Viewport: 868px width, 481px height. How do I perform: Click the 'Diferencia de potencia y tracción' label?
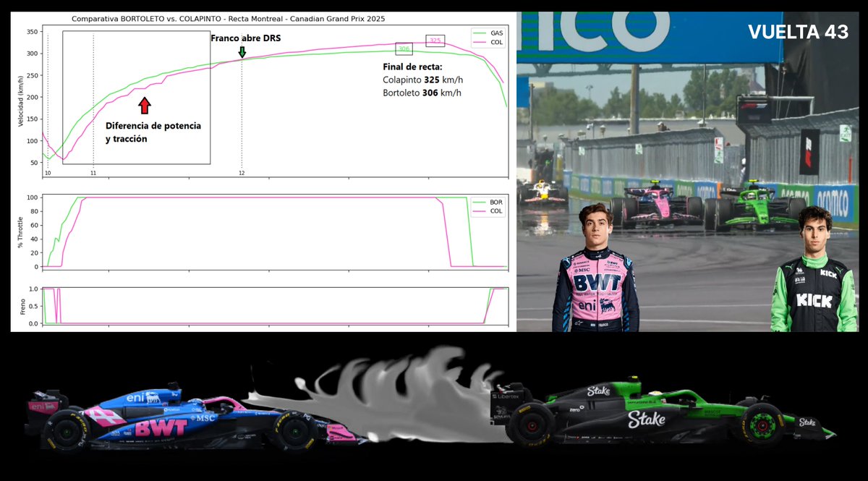[153, 132]
